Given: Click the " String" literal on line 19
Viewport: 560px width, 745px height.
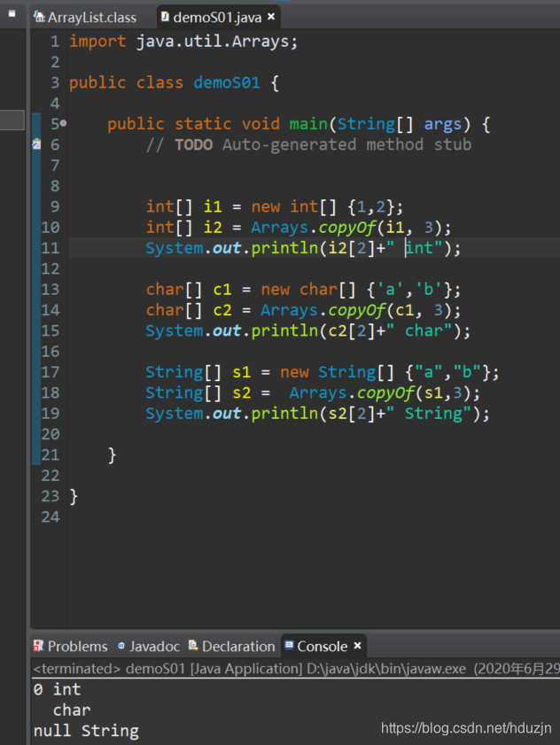Looking at the screenshot, I should (428, 414).
